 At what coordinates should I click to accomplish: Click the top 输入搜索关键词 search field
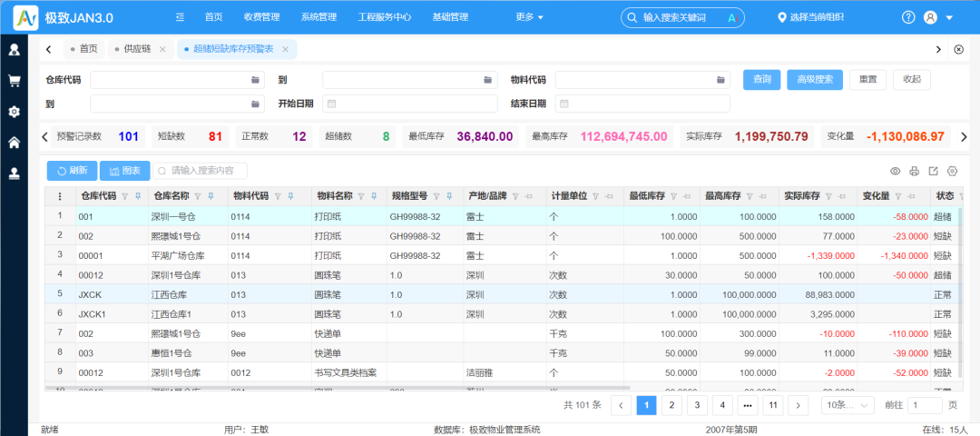(682, 17)
